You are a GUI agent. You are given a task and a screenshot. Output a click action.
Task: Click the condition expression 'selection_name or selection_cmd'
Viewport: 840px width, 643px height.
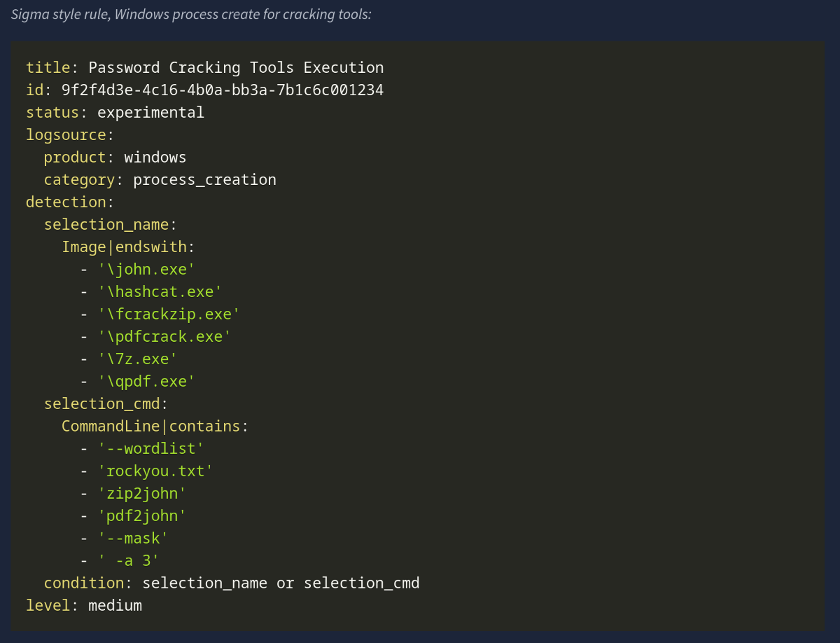(281, 583)
